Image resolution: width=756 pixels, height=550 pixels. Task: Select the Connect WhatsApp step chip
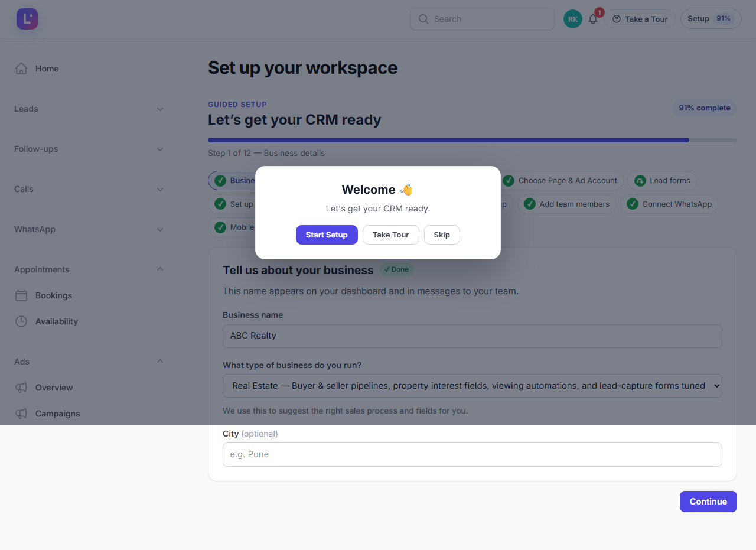tap(669, 204)
